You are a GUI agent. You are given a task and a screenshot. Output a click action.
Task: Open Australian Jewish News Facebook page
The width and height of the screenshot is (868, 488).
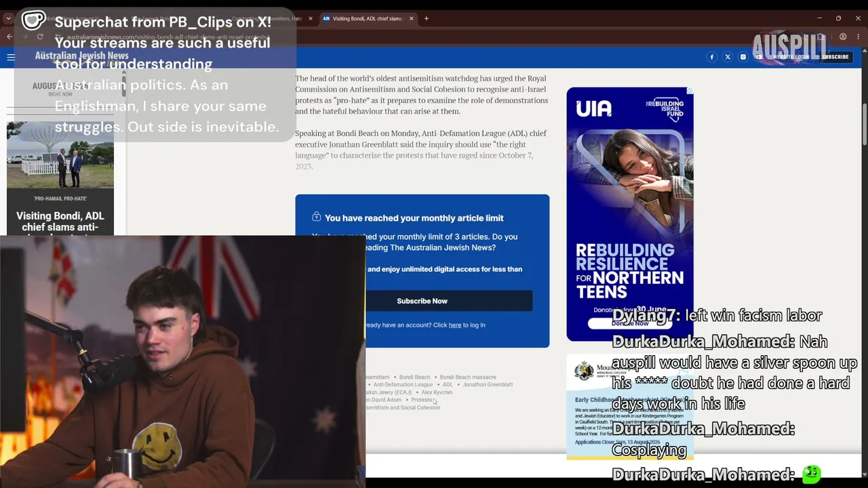point(711,57)
